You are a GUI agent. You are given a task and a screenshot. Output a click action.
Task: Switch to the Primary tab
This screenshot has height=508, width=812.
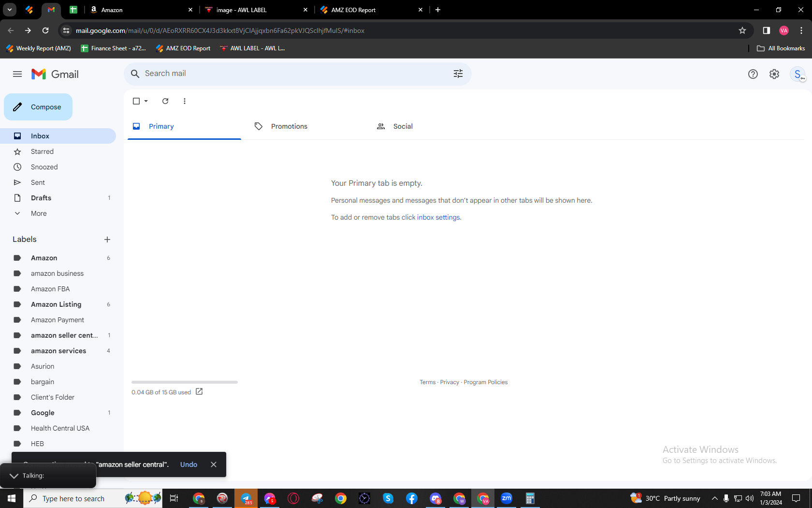[184, 126]
